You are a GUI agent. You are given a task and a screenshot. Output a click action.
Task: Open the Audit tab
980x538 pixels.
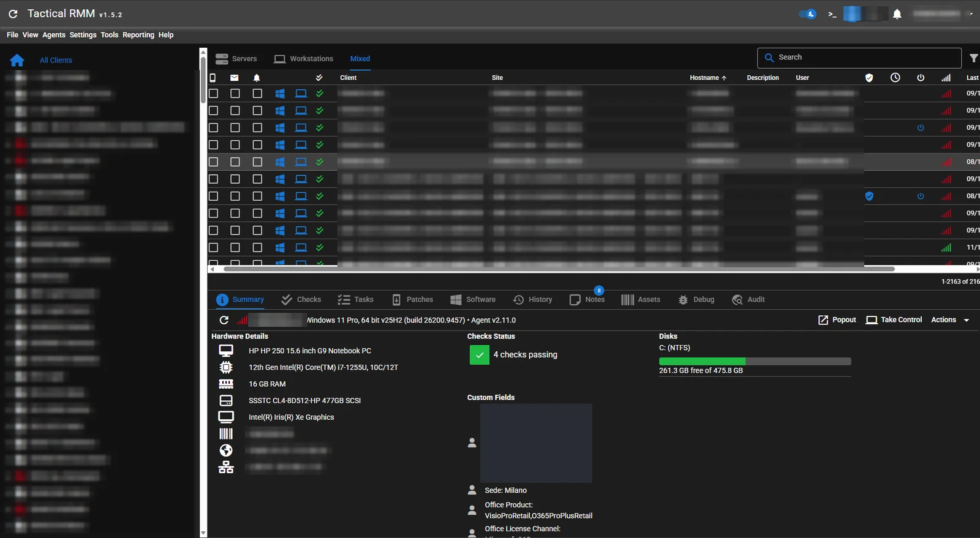tap(748, 300)
